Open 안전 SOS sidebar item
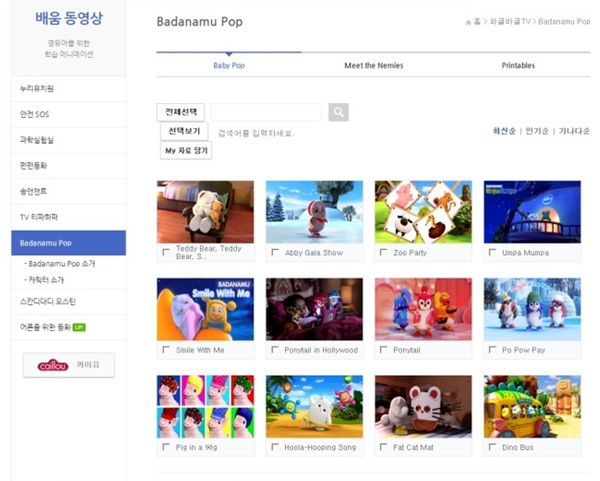The height and width of the screenshot is (481, 600). [x=68, y=114]
